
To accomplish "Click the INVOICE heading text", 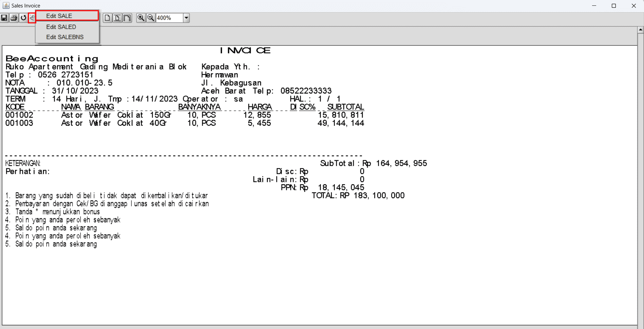I will (245, 50).
